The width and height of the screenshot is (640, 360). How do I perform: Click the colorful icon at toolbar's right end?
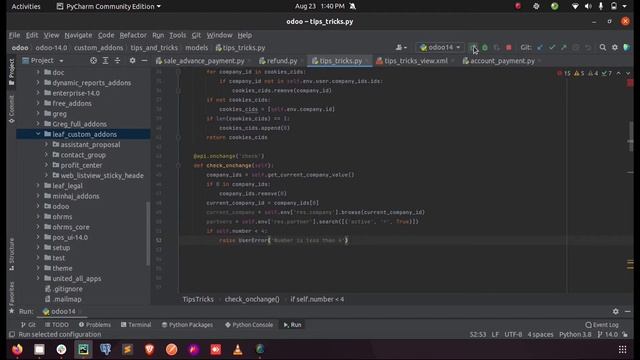click(x=627, y=48)
